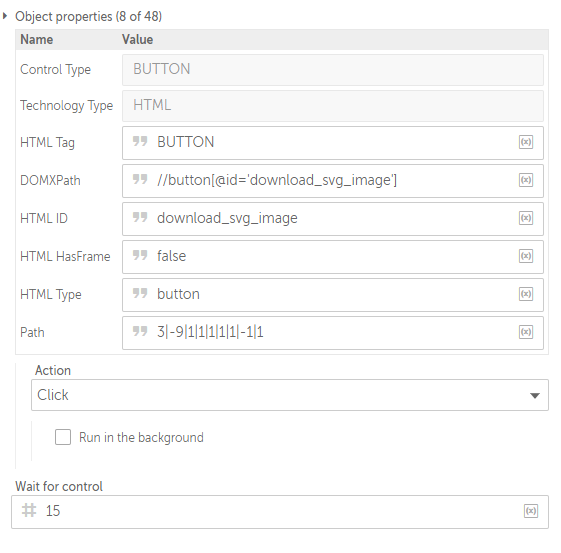The height and width of the screenshot is (553, 561).
Task: Click the Value column header
Action: [137, 39]
